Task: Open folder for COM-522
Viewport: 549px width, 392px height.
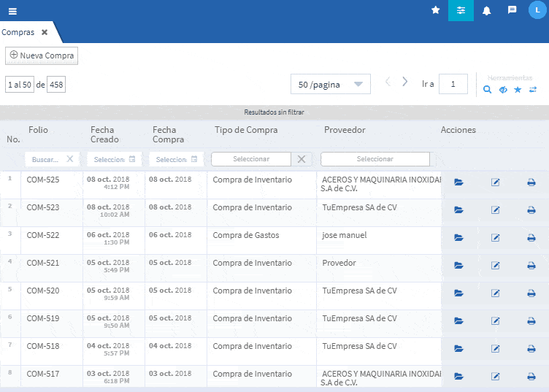Action: tap(458, 238)
